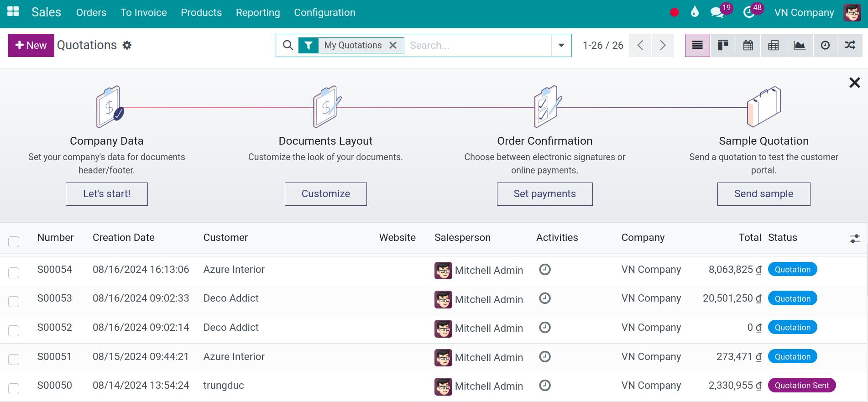Open the conversations messages icon
The image size is (868, 402).
(717, 12)
